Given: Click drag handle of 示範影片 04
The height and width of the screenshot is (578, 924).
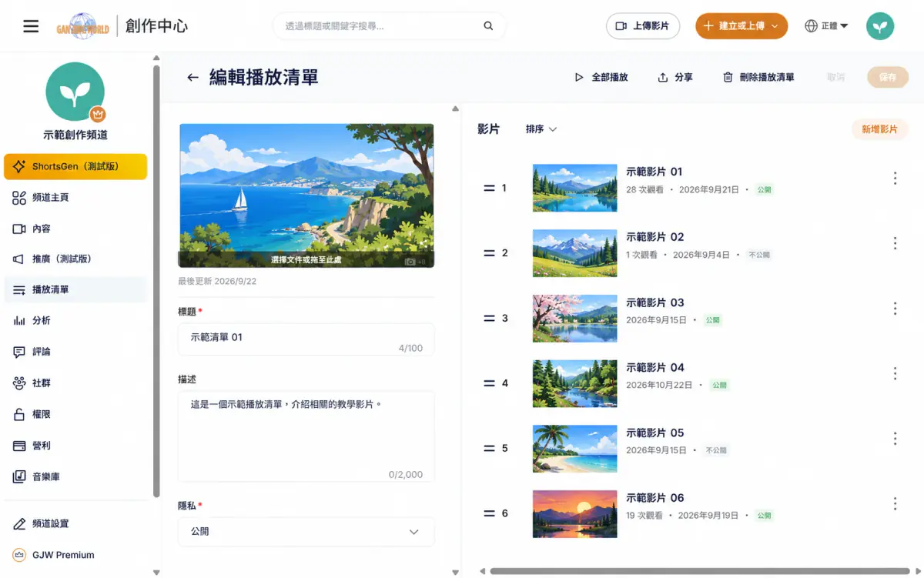Looking at the screenshot, I should 489,383.
